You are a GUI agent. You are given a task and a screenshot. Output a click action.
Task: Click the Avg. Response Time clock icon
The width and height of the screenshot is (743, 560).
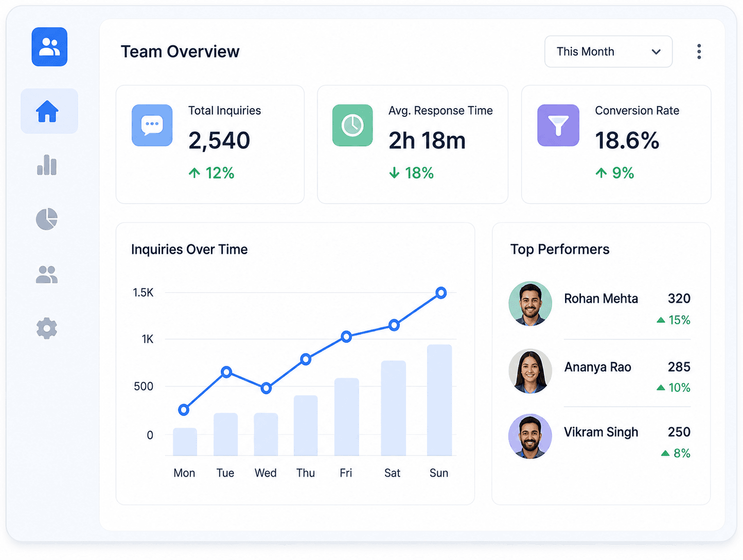(x=352, y=125)
